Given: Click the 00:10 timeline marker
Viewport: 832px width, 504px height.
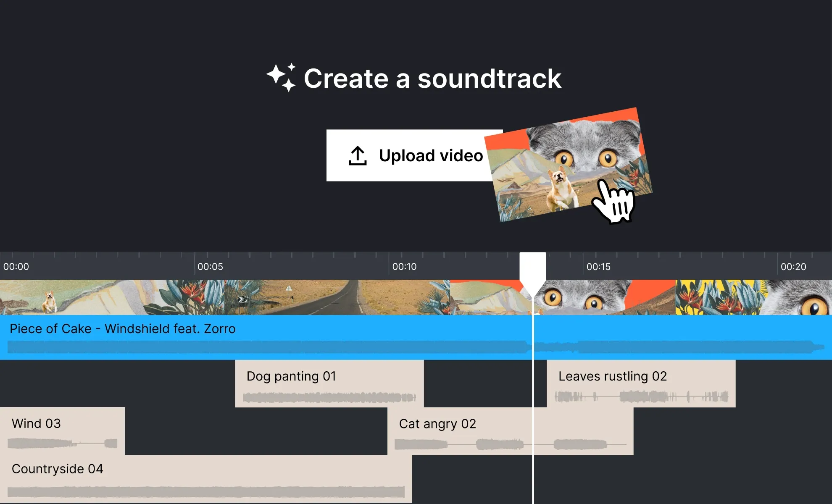Looking at the screenshot, I should [x=404, y=267].
